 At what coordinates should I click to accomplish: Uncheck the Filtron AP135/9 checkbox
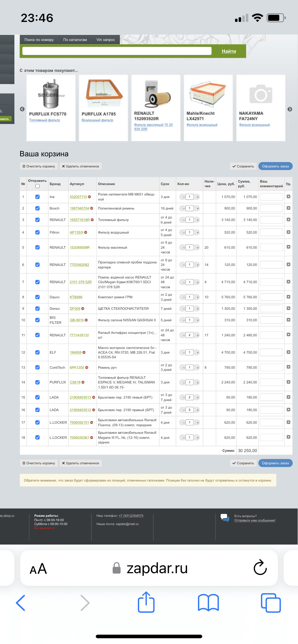click(x=37, y=233)
